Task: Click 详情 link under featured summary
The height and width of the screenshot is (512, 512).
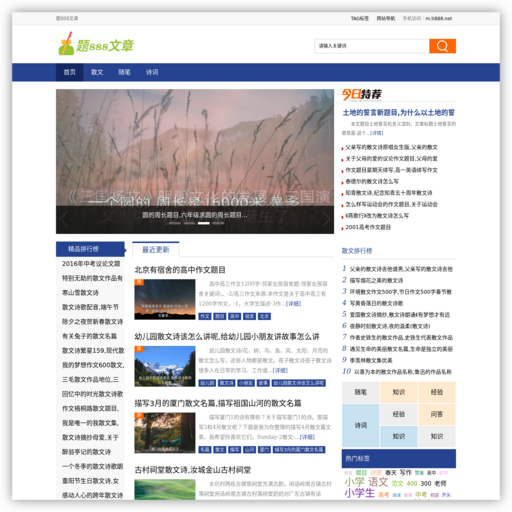Action: coord(377,133)
